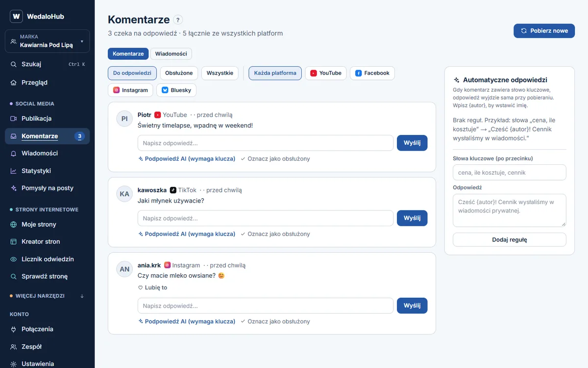Click the Moje strony globe icon
588x368 pixels.
click(14, 224)
